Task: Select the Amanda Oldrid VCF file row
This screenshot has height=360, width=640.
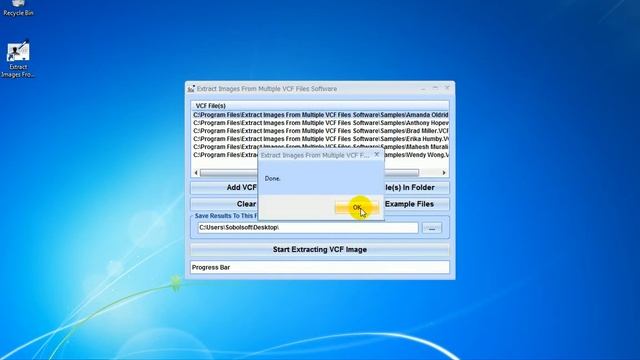Action: [320, 115]
